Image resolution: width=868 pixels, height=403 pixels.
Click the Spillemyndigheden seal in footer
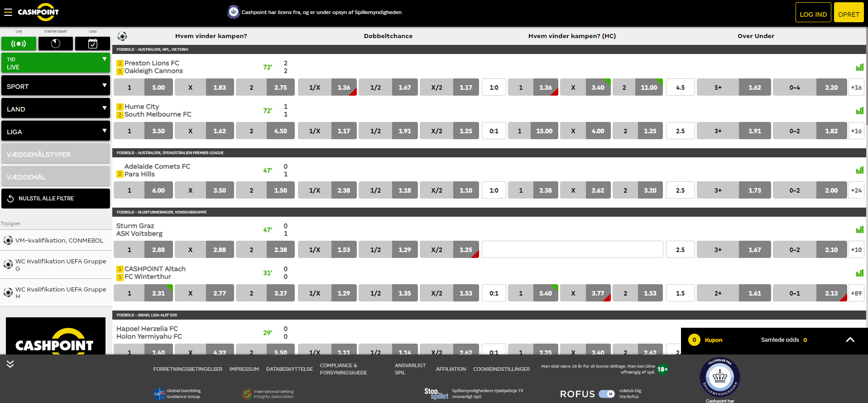click(720, 377)
